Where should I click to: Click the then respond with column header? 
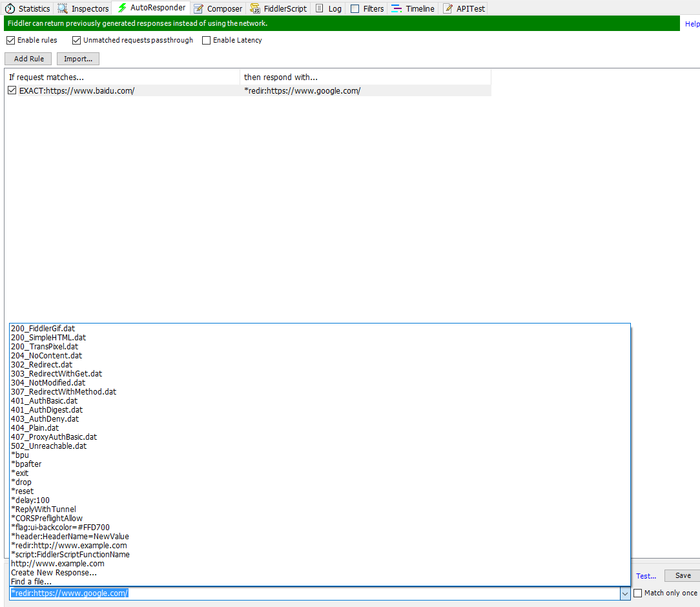coord(365,77)
